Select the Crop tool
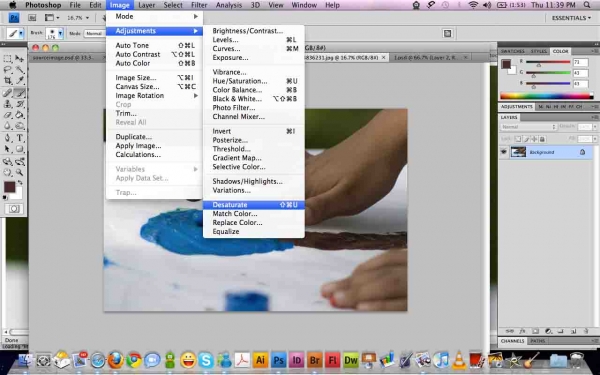The image size is (600, 375). pos(8,80)
